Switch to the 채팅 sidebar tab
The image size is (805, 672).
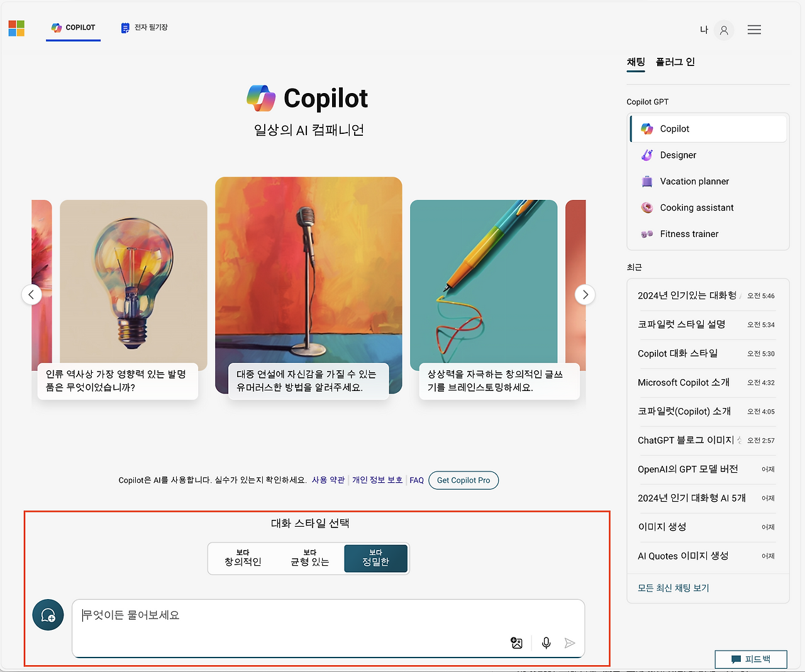(636, 62)
